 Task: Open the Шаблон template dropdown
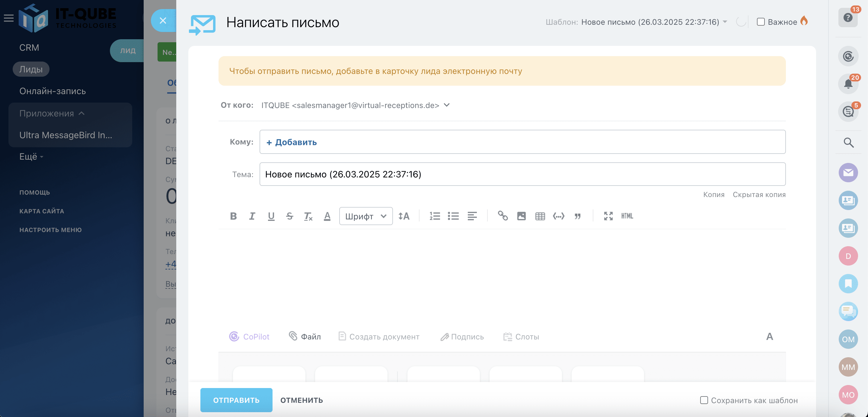pyautogui.click(x=725, y=22)
